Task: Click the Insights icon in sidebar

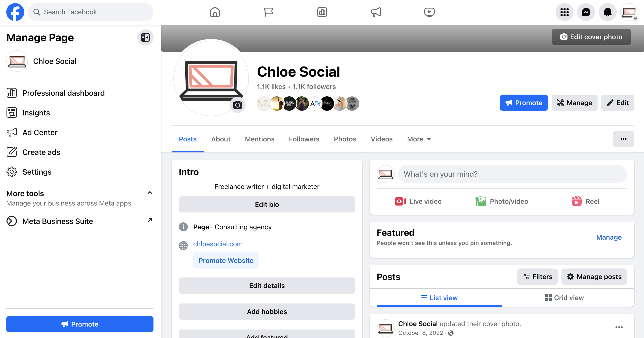Action: coord(12,112)
